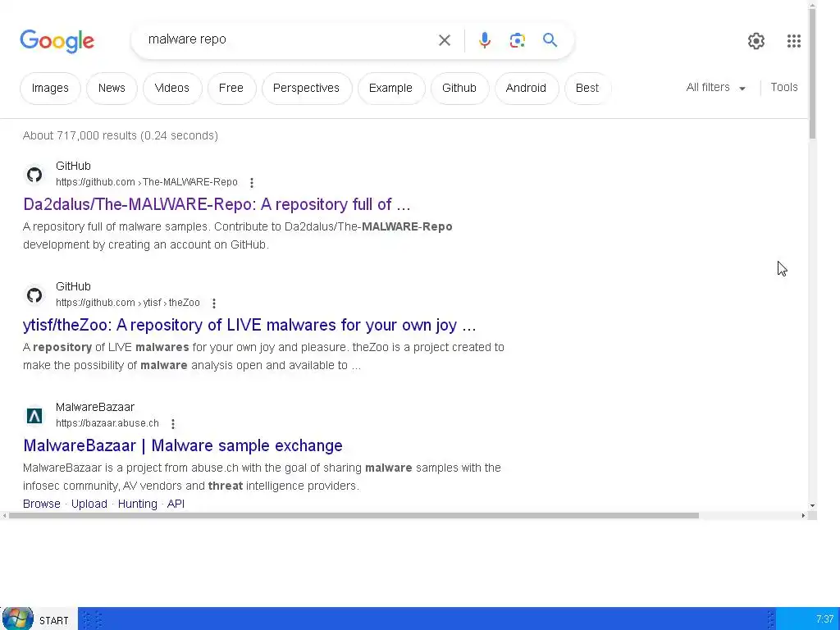Click the vertical scrollbar thumb
Viewport: 840px width, 630px height.
812,72
